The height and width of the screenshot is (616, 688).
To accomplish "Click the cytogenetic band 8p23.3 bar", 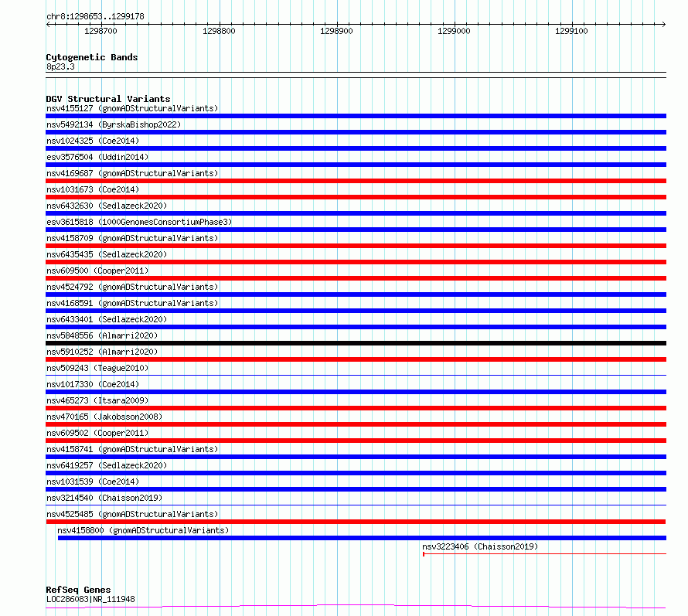I will click(356, 75).
